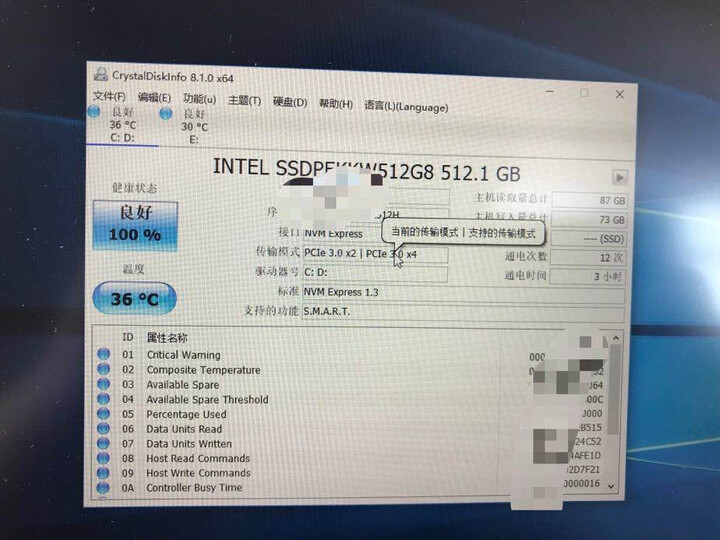The image size is (720, 540).
Task: Click the status orb for Composite Temperature row
Action: [104, 369]
